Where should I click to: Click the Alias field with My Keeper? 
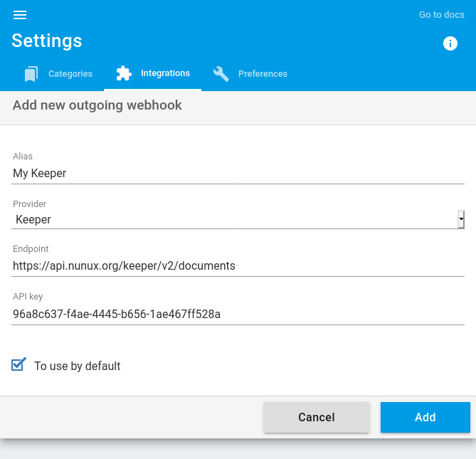point(238,174)
